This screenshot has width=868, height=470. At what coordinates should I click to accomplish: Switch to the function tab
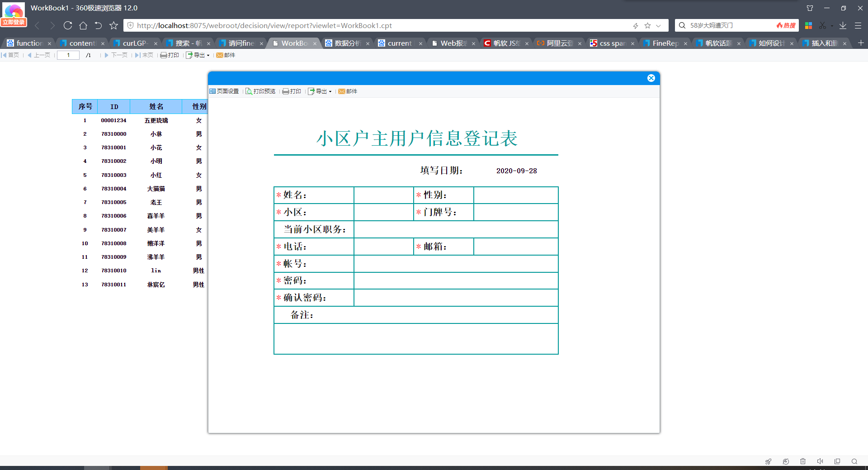pos(29,43)
